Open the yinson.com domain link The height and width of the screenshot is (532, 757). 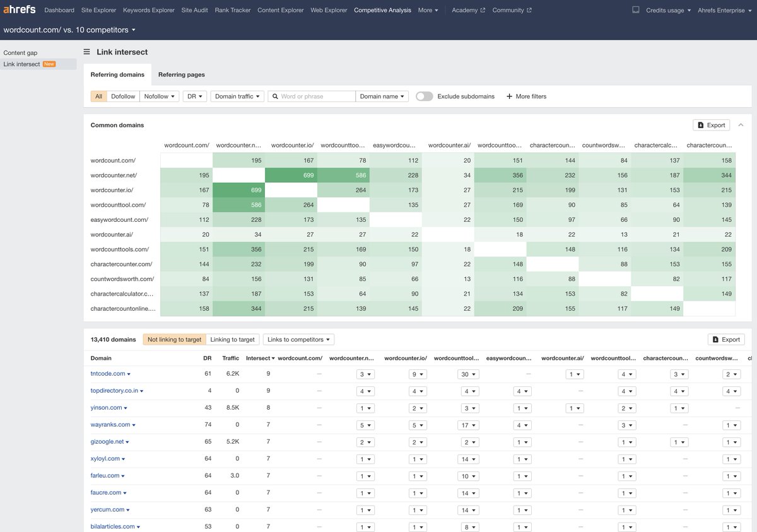[x=107, y=408]
